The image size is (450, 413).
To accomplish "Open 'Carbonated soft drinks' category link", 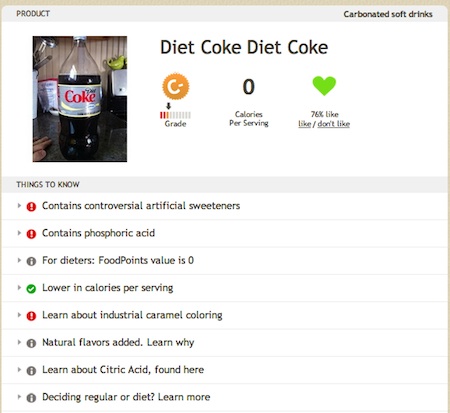I will click(x=388, y=14).
